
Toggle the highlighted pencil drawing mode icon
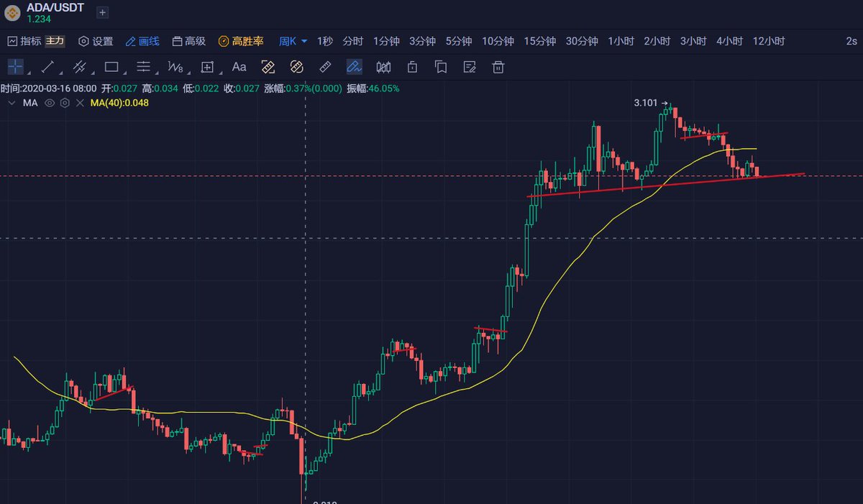pos(354,67)
